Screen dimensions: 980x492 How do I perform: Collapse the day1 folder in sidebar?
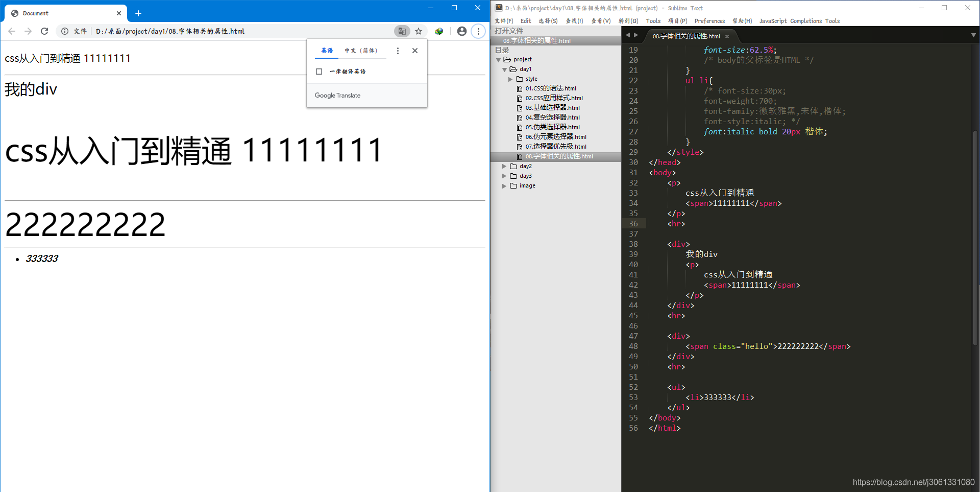tap(505, 69)
